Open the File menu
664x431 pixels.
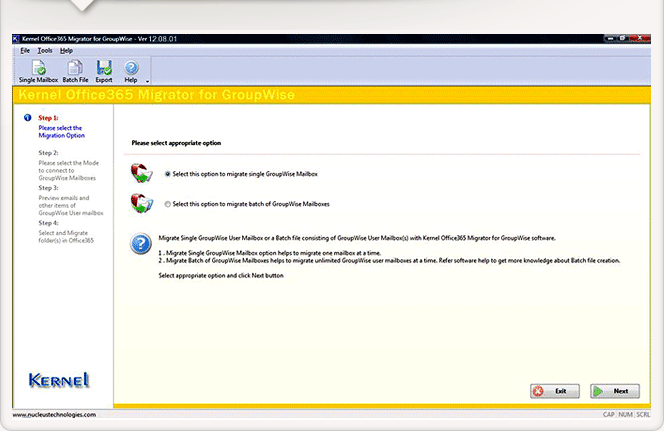pos(25,50)
